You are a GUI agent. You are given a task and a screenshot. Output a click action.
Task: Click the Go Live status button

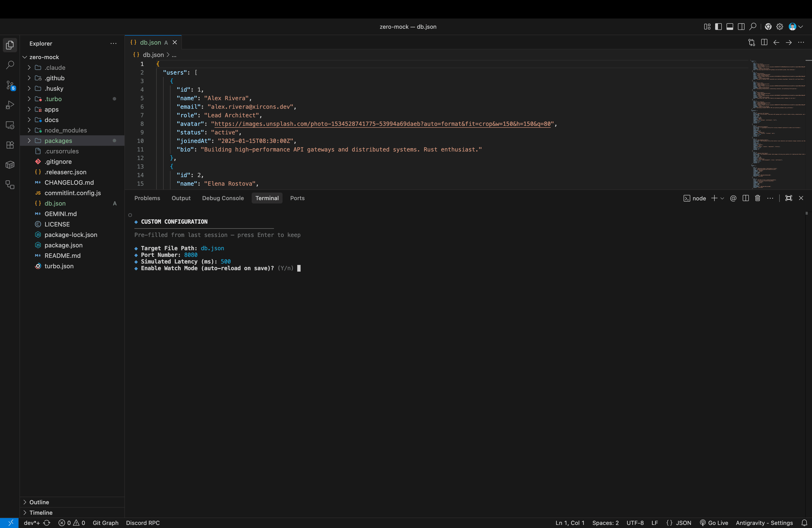point(714,523)
